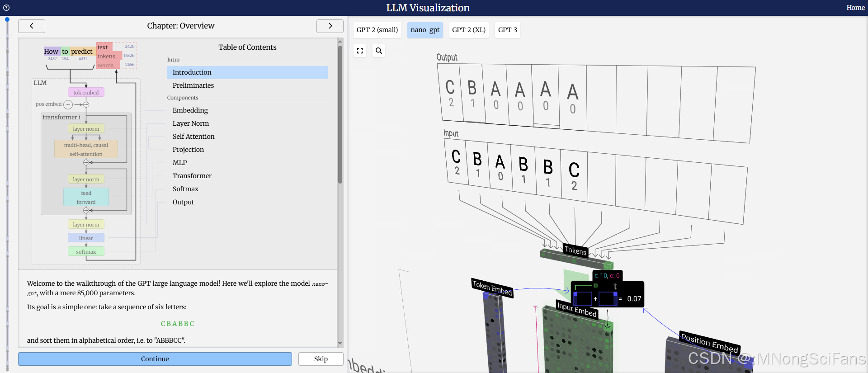Click the Input cell showing A 0
This screenshot has width=868, height=373.
pos(500,168)
